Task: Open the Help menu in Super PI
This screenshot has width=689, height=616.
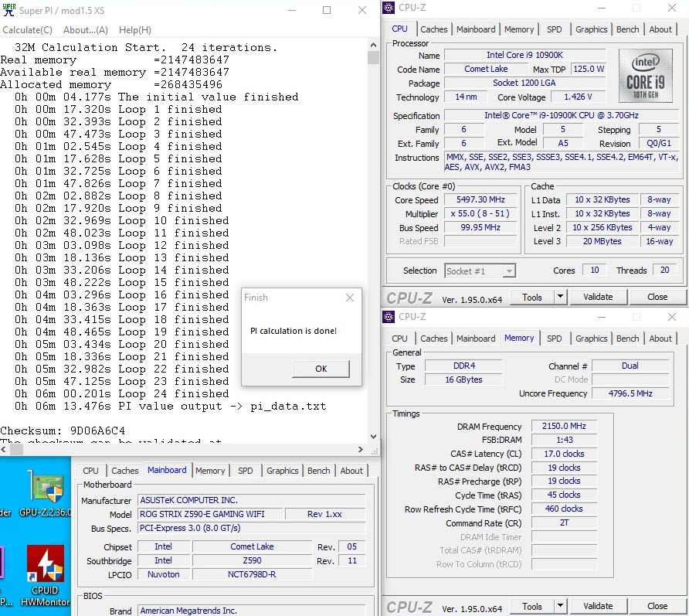Action: (135, 30)
